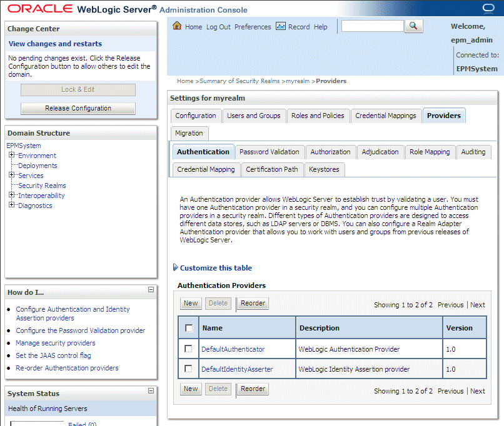Open the Help link
The width and height of the screenshot is (504, 426).
(x=320, y=27)
